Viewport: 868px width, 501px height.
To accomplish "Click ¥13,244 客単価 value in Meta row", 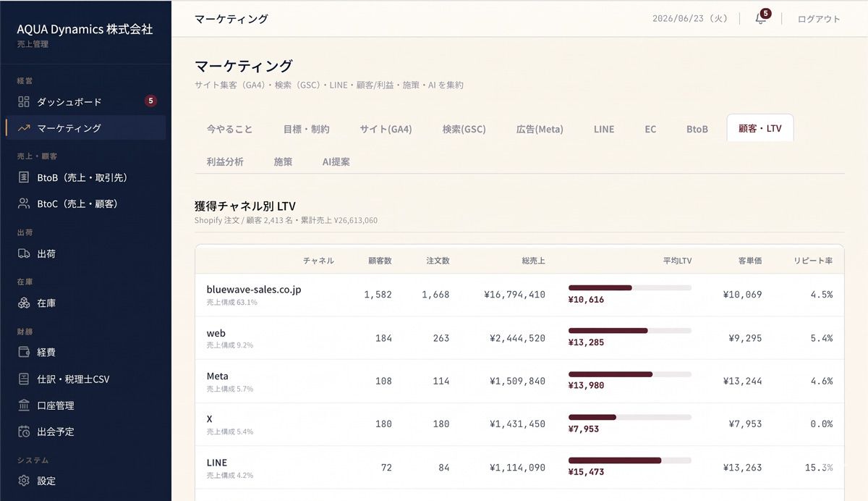I will (742, 381).
